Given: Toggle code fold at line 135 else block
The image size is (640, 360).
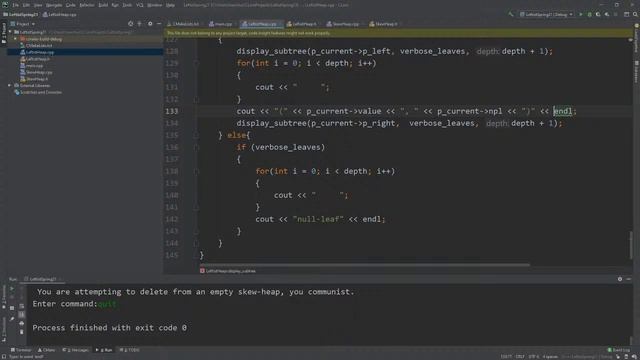Looking at the screenshot, I should click(196, 135).
